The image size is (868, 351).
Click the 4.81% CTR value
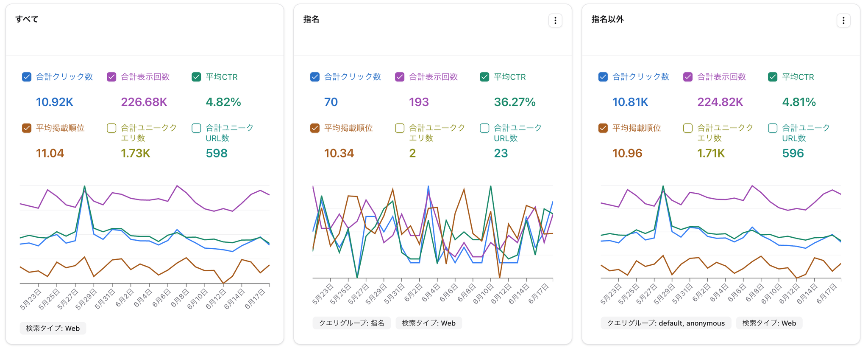click(799, 102)
